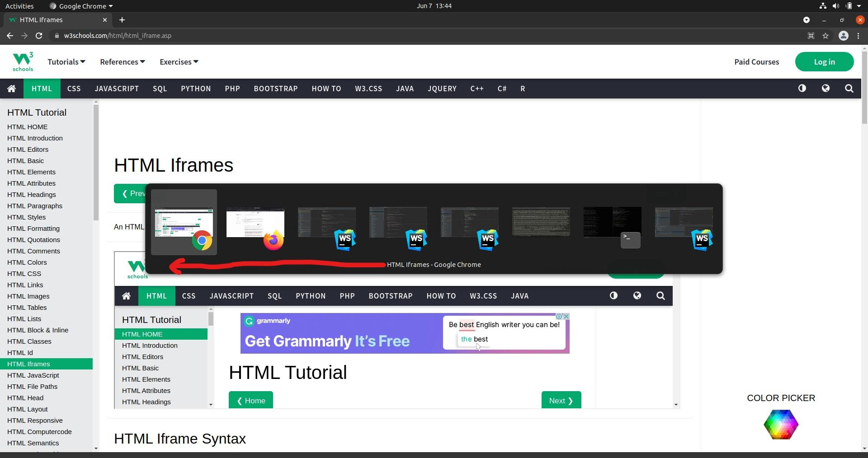Open the Exercises dropdown menu
868x458 pixels.
click(x=179, y=62)
